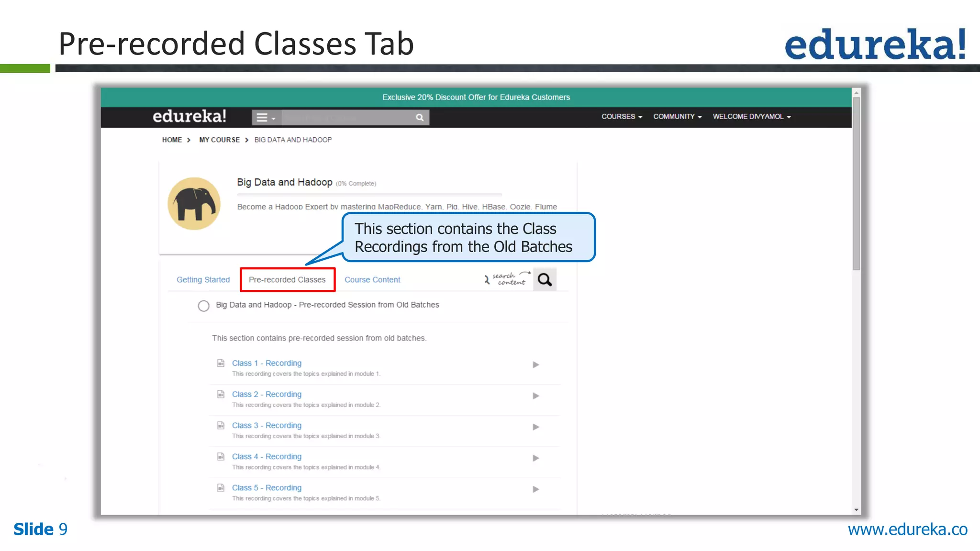Screen dimensions: 980x551
Task: Go to MY COURSE breadcrumb
Action: click(x=219, y=140)
